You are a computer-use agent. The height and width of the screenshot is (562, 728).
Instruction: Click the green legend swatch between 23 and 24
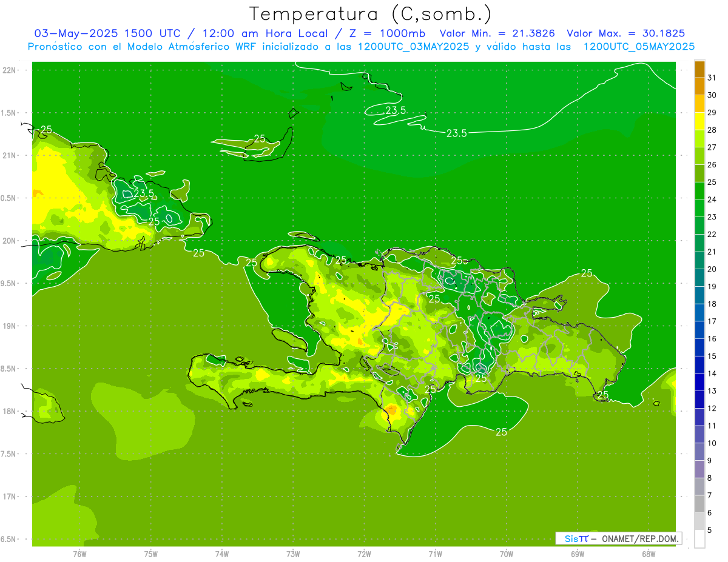(x=699, y=208)
